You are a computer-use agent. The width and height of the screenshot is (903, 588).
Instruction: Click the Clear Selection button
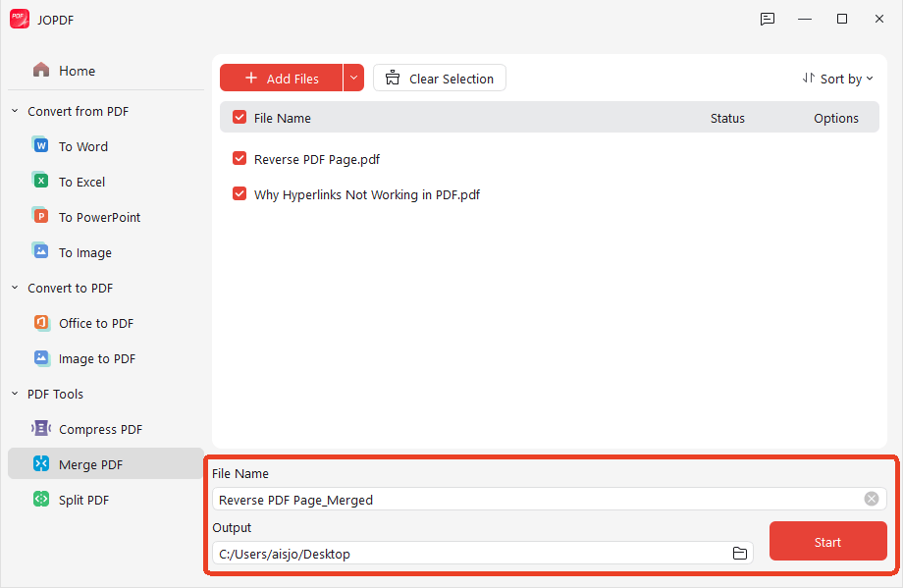click(x=440, y=78)
